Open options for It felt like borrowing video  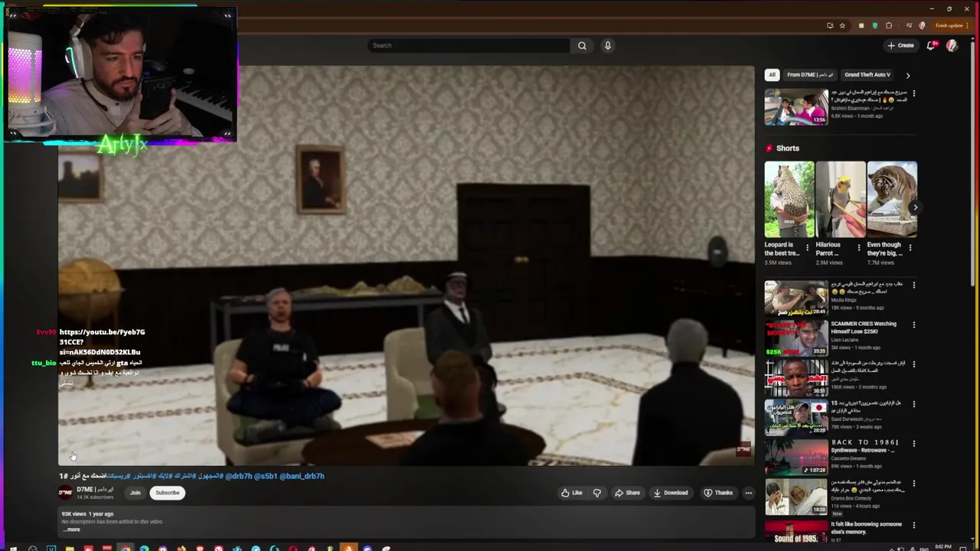913,526
